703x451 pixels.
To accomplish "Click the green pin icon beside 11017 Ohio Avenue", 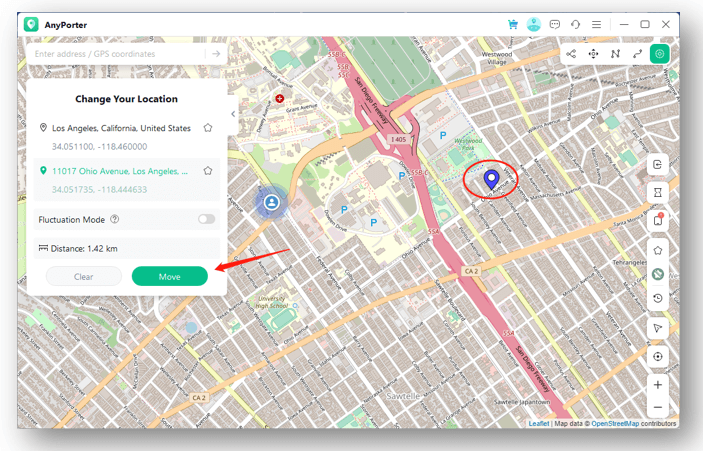I will point(43,171).
